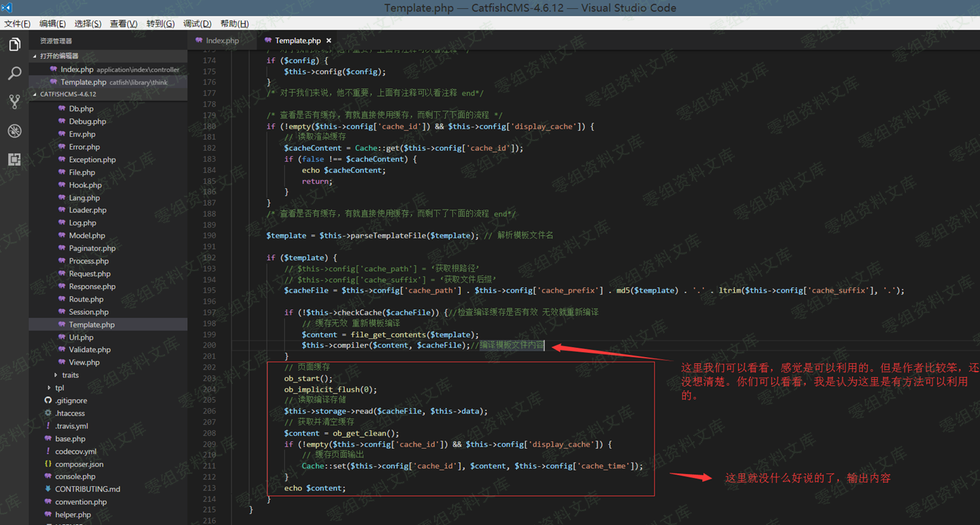The image size is (980, 525).
Task: Click the CONTRIBUTING.md file icon
Action: pos(48,489)
